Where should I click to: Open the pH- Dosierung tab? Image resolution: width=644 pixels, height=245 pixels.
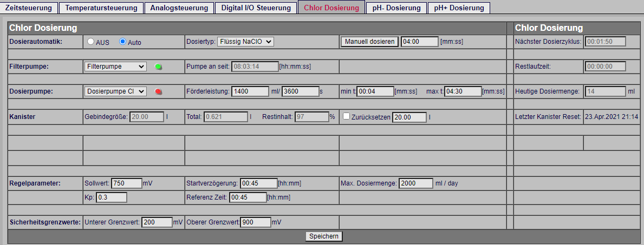click(x=396, y=8)
